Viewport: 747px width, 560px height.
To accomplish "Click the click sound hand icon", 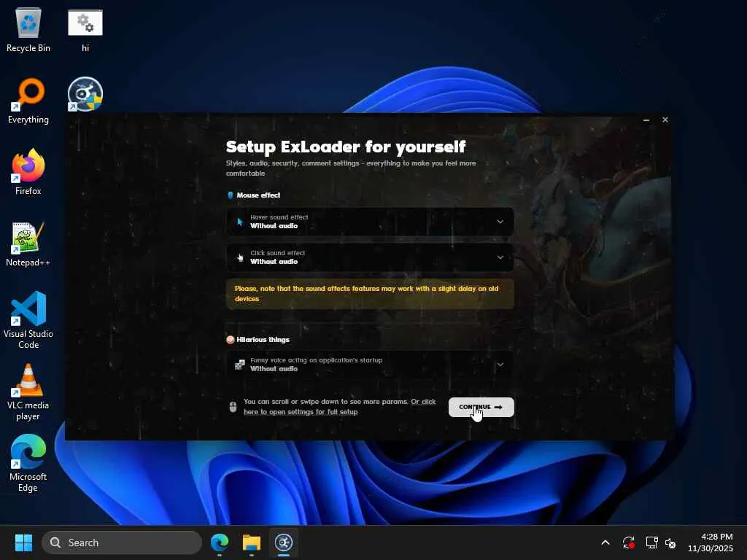I will point(239,257).
